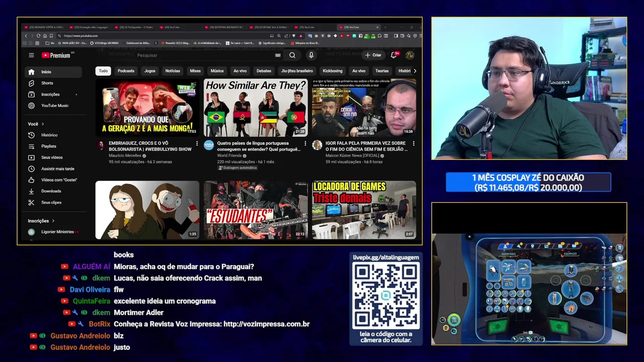Click the YouTube Premium logo
644x362 pixels.
click(56, 55)
